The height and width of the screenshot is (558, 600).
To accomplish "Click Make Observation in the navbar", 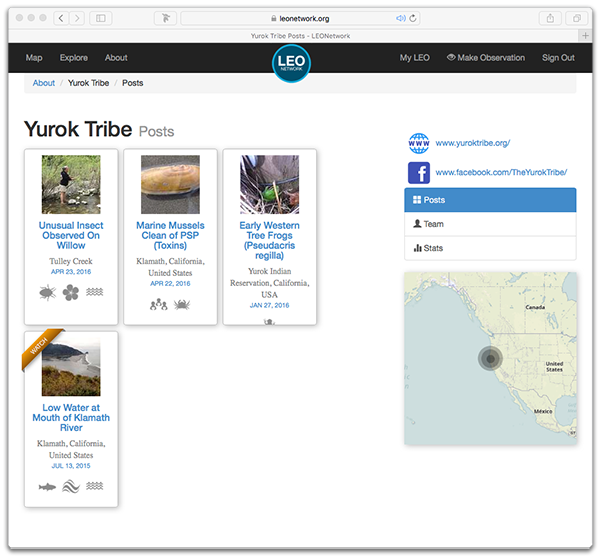I will click(x=485, y=58).
